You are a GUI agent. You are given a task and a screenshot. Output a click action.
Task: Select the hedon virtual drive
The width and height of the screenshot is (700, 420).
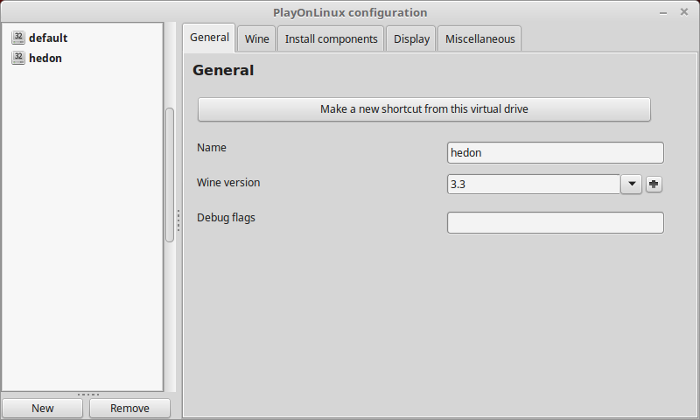(46, 58)
